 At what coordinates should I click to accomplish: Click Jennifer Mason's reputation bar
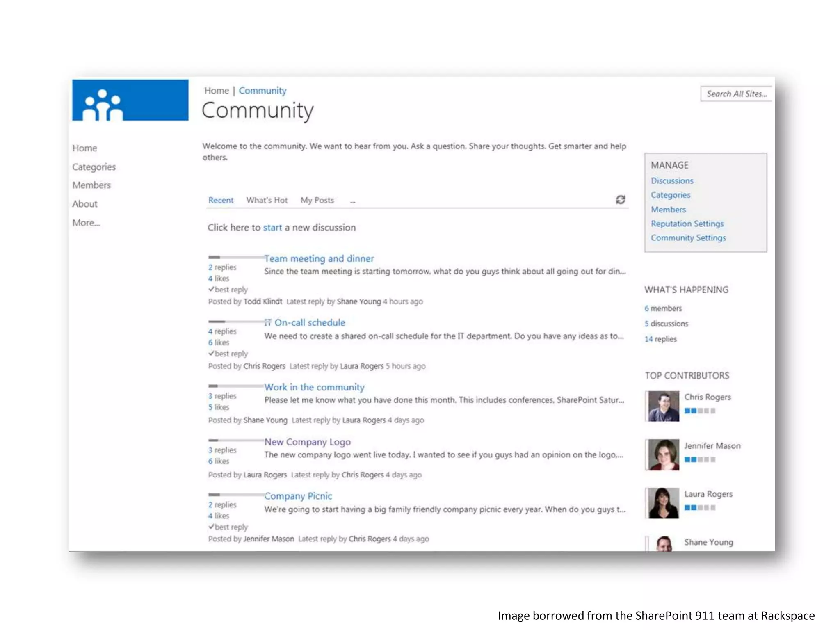tap(700, 459)
